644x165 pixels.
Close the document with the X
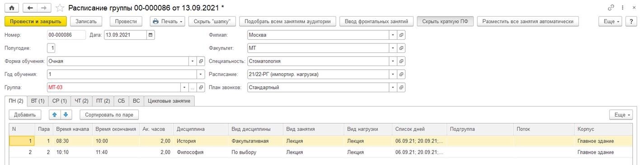tap(635, 8)
